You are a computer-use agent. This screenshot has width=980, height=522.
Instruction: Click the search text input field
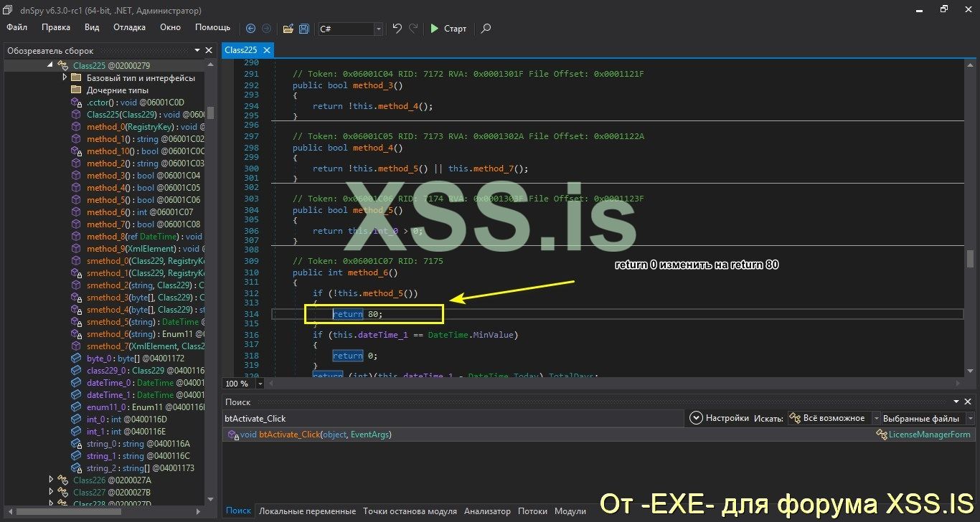coord(452,418)
